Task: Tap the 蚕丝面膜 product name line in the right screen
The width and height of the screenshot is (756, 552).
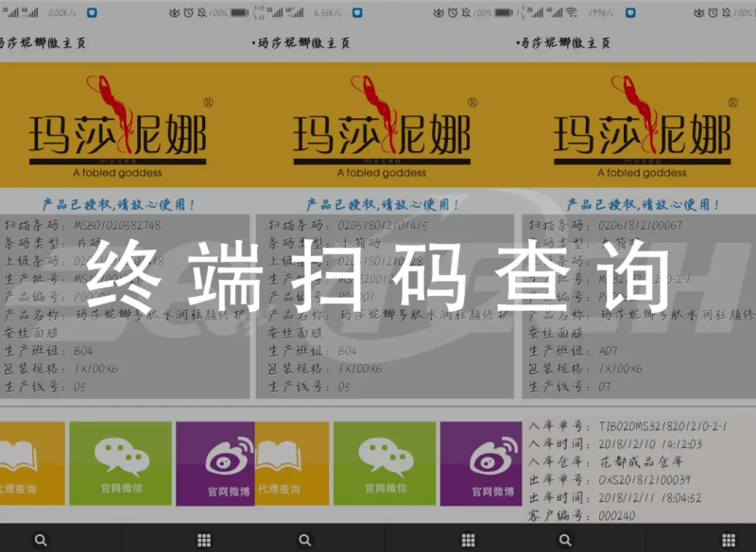Action: [556, 333]
